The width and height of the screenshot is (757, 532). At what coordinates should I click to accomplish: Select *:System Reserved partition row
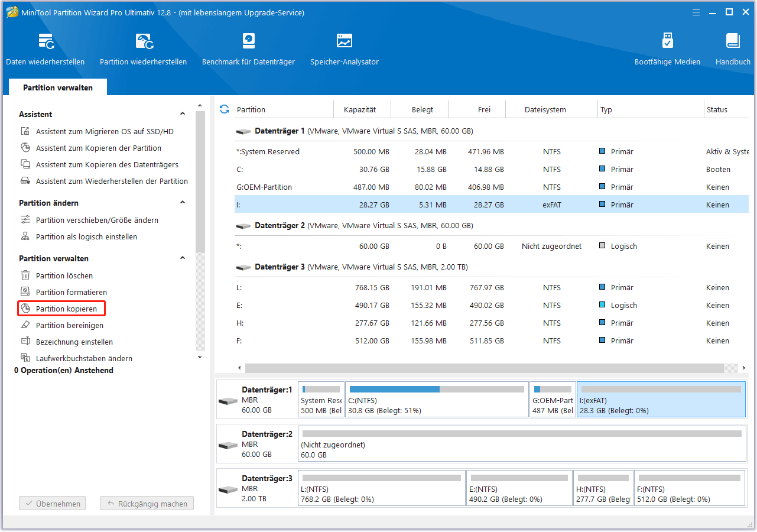point(492,152)
